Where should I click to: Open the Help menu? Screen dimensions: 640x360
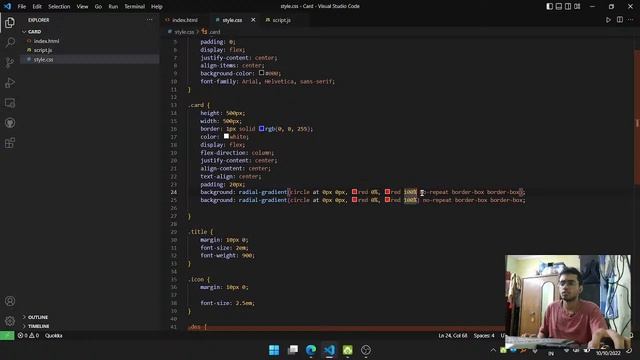[x=157, y=7]
